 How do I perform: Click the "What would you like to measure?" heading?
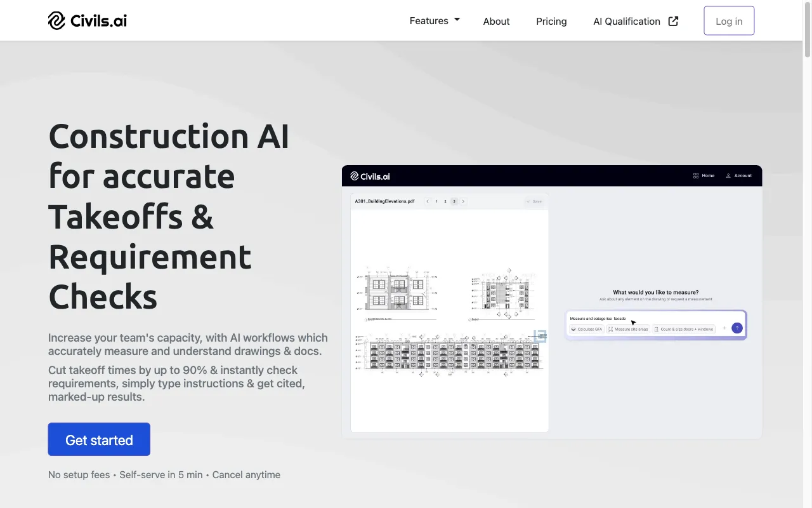coord(655,293)
